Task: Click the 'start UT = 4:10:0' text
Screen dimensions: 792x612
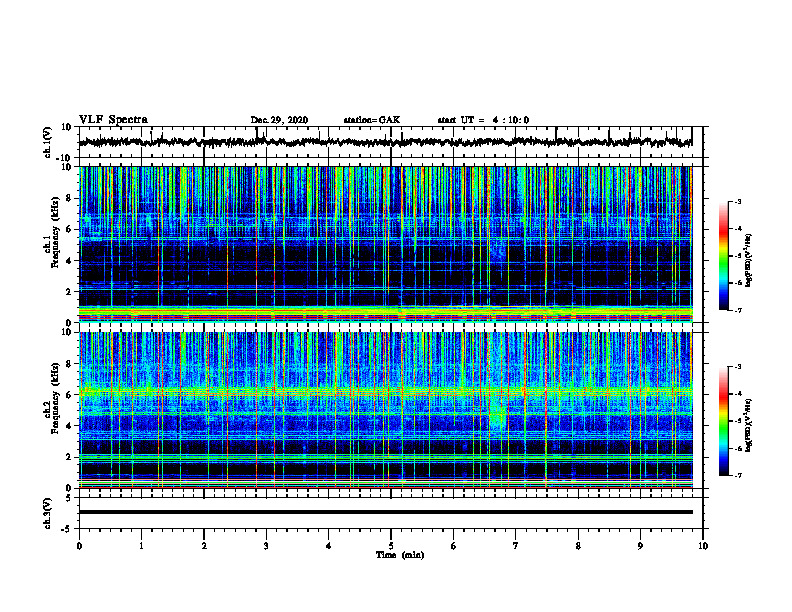Action: click(x=483, y=120)
